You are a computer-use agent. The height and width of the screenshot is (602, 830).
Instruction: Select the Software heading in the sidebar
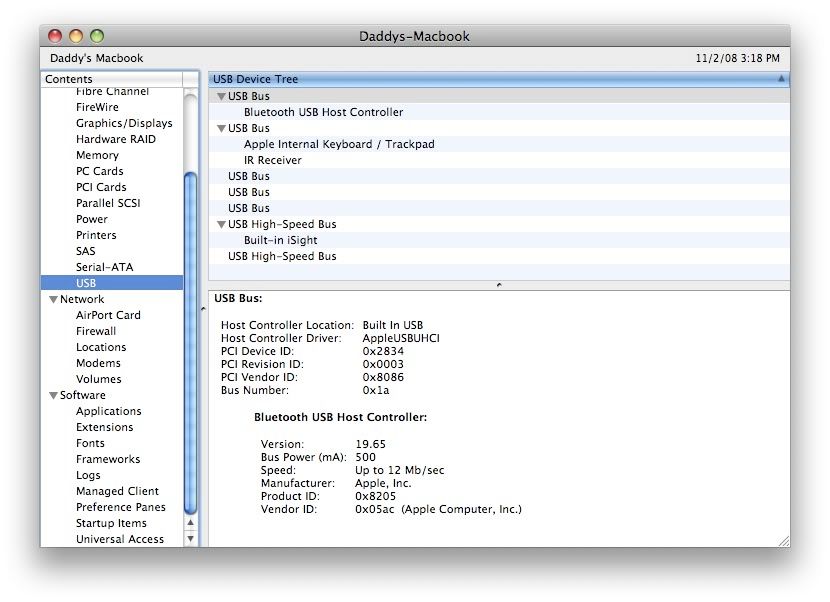(83, 396)
